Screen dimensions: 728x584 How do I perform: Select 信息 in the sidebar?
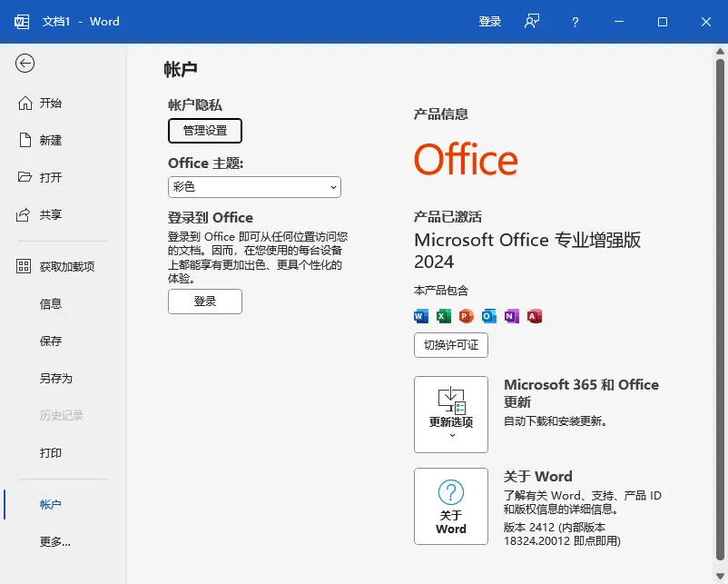click(x=64, y=304)
